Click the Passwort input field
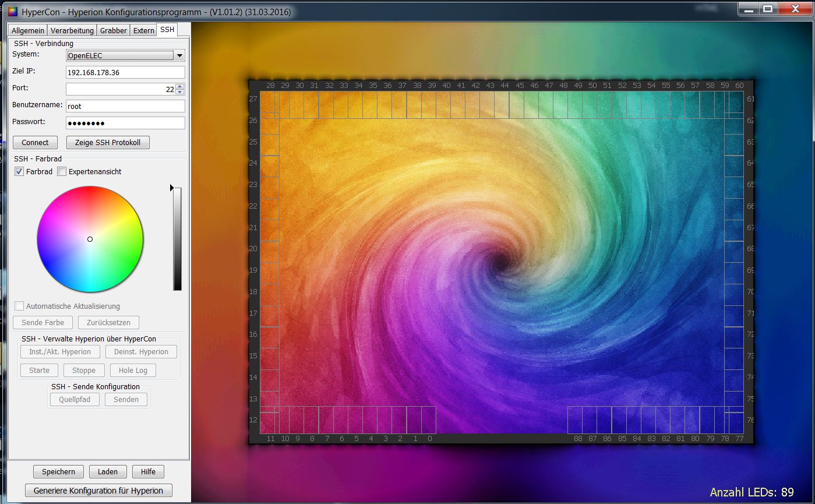 [125, 124]
